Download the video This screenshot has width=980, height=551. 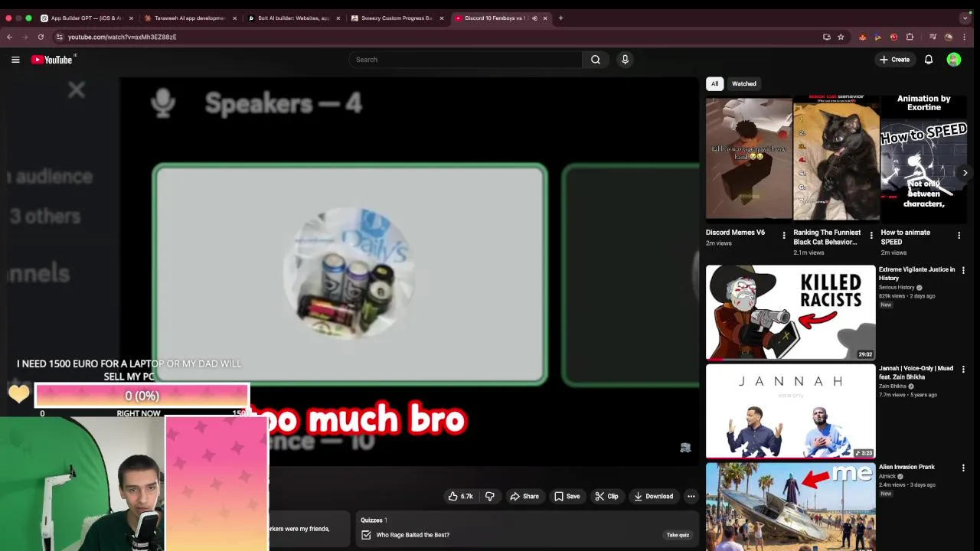coord(653,496)
